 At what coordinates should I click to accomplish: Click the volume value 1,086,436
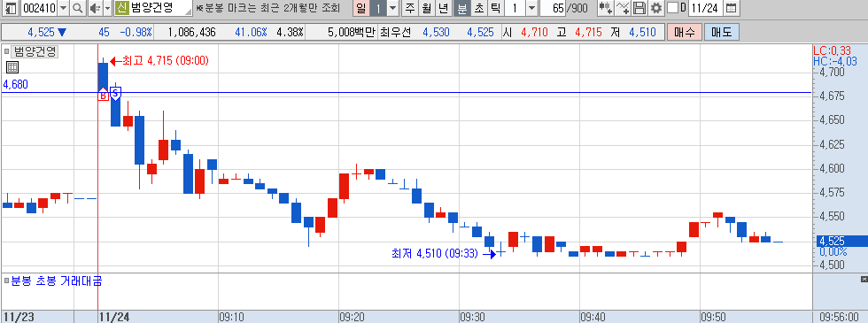click(191, 32)
